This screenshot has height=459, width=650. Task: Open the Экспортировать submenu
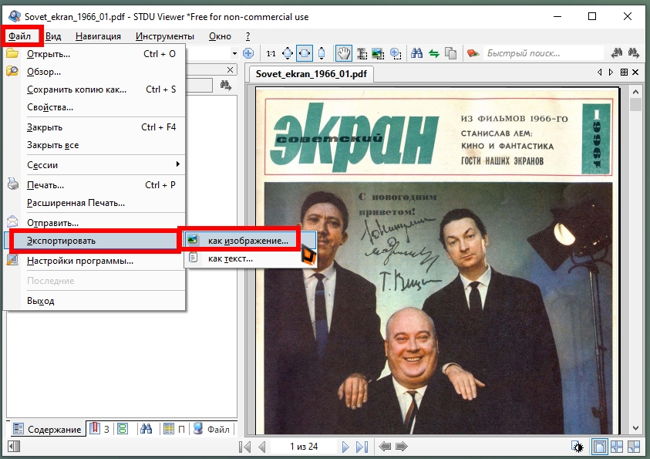tap(95, 241)
